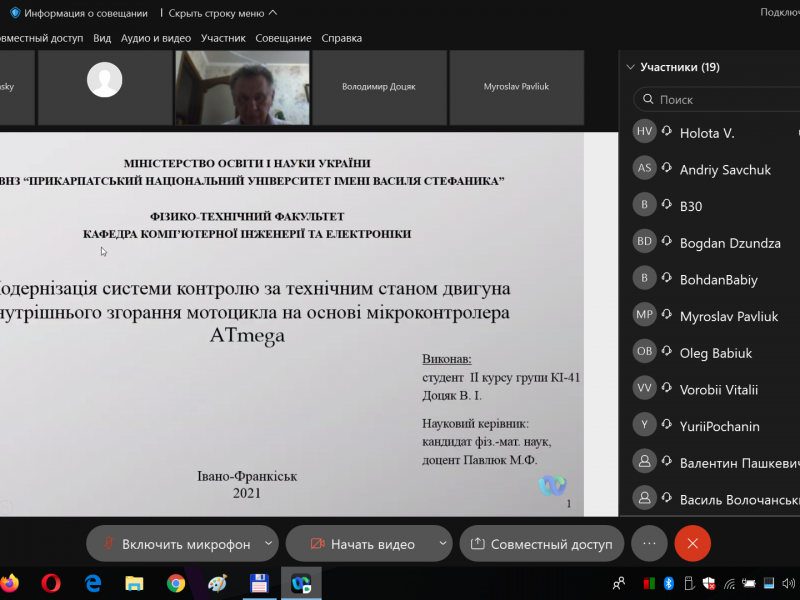800x600 pixels.
Task: Turn on camera with Начать видео
Action: point(362,544)
